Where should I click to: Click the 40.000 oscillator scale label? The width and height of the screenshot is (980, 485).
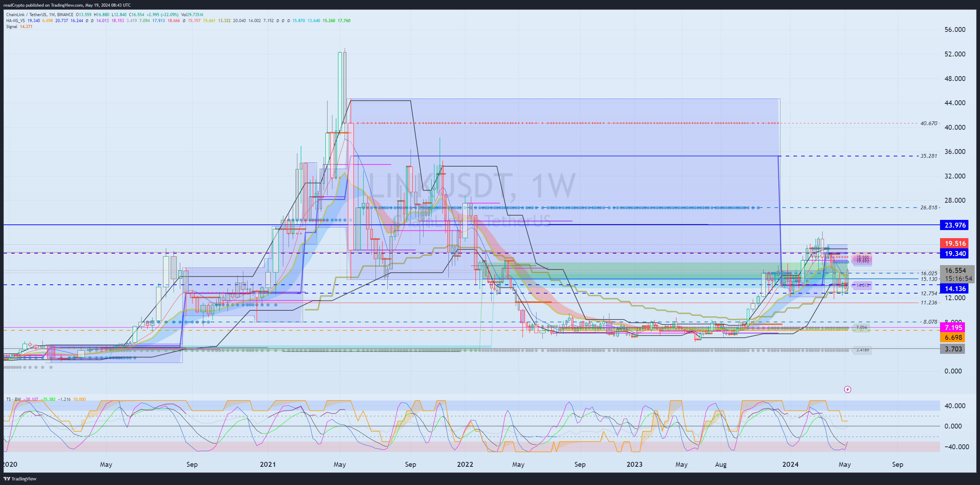[955, 406]
